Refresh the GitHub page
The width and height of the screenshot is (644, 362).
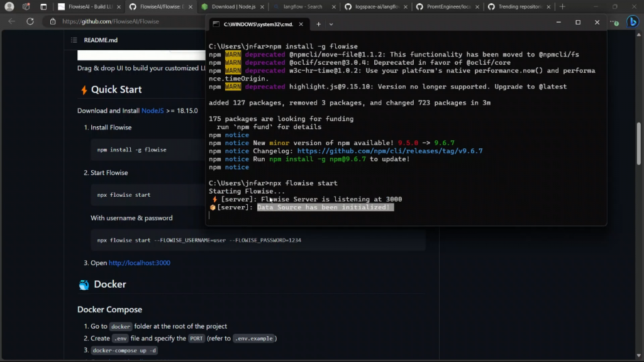coord(30,21)
